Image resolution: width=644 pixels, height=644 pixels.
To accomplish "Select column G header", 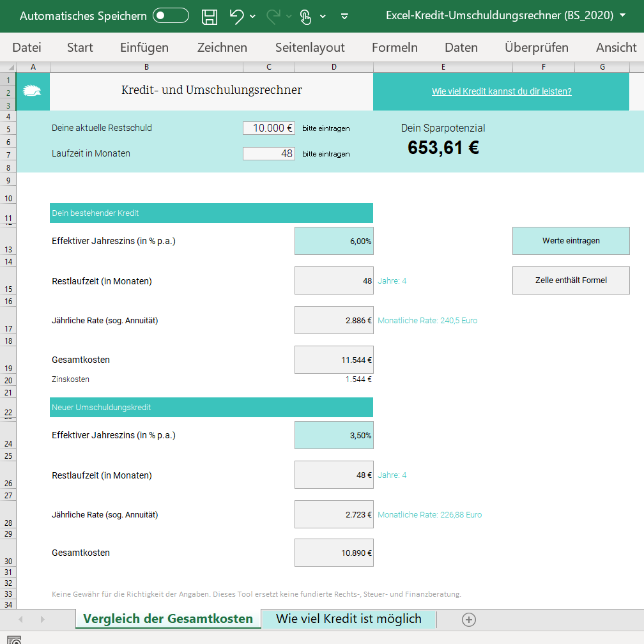I will tap(602, 67).
